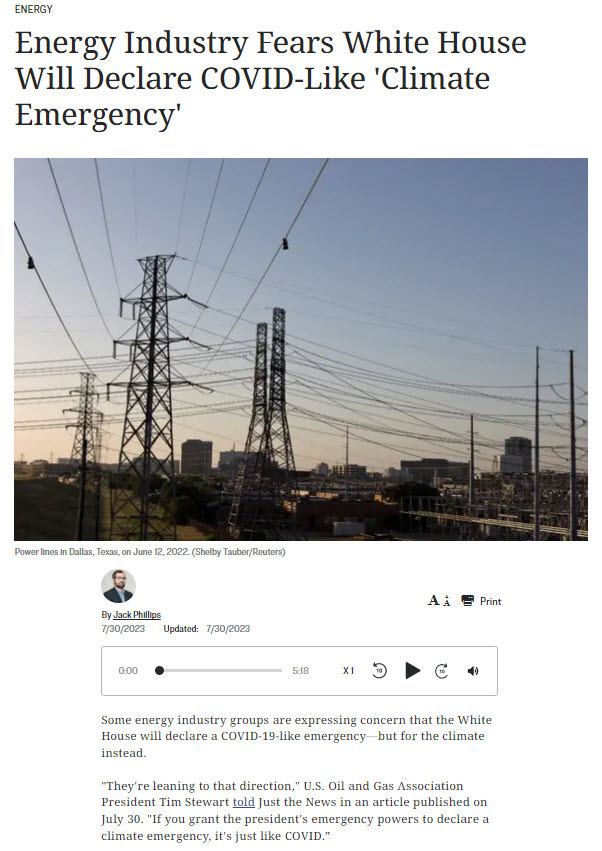Open the ENERGY category section
The height and width of the screenshot is (851, 602).
[x=34, y=9]
